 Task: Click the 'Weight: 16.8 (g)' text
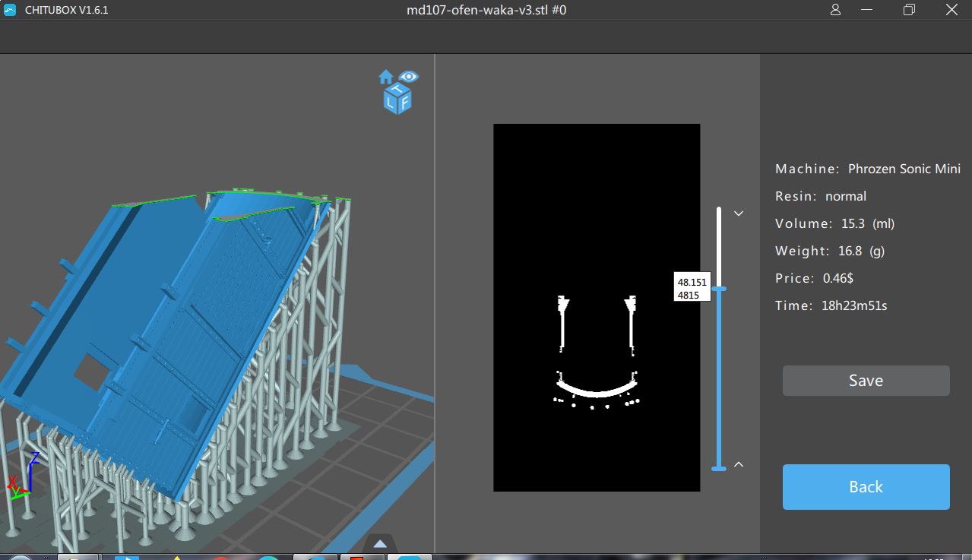tap(830, 251)
